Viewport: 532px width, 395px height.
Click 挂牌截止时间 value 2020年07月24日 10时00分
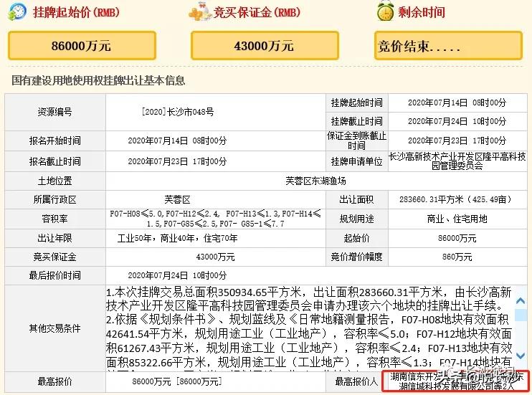tap(457, 121)
